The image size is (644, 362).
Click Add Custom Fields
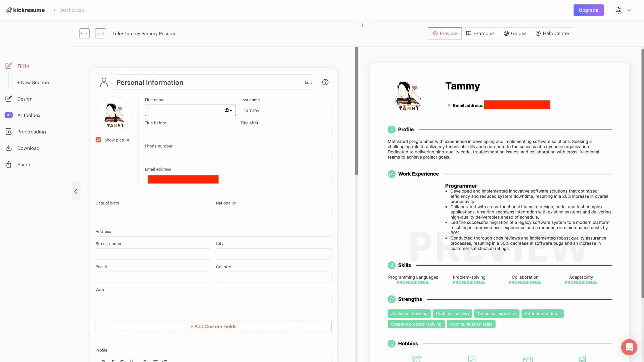pos(213,326)
